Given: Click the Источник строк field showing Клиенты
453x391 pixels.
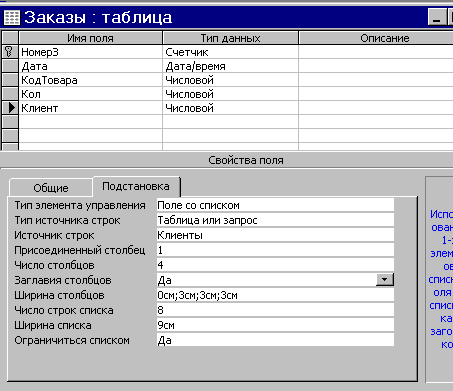Looking at the screenshot, I should click(275, 235).
